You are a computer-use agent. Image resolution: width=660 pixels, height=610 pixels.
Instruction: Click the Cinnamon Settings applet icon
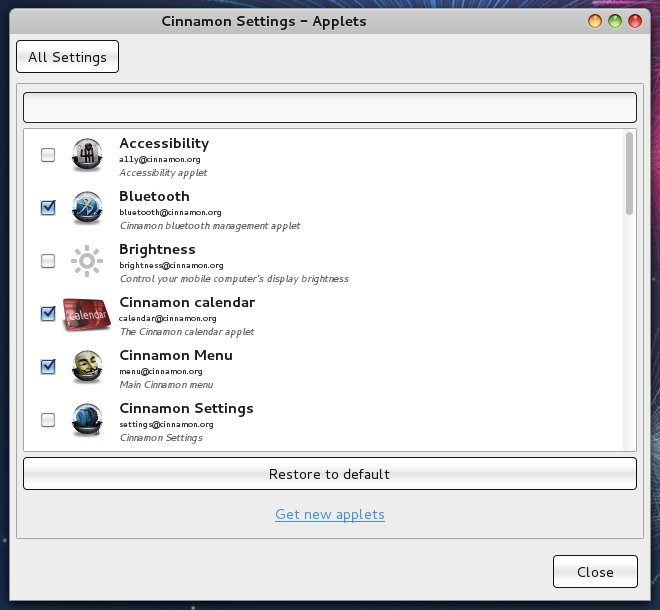[87, 420]
